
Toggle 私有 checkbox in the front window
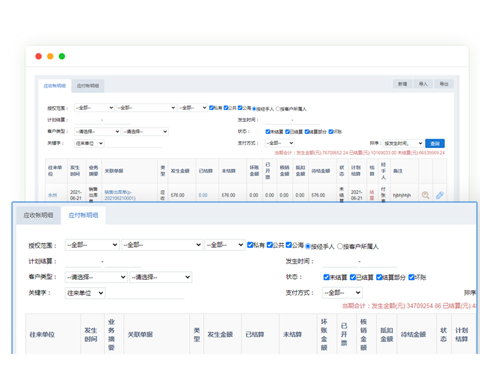click(x=250, y=245)
